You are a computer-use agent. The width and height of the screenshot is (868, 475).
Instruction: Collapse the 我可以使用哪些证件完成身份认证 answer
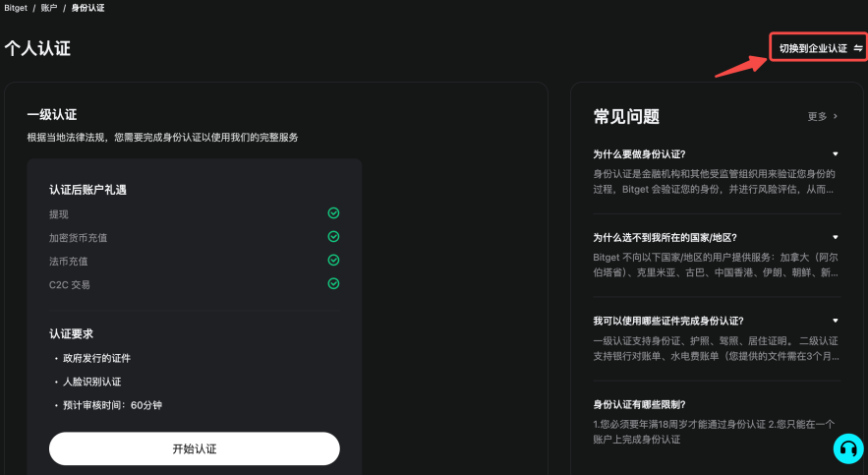point(836,321)
